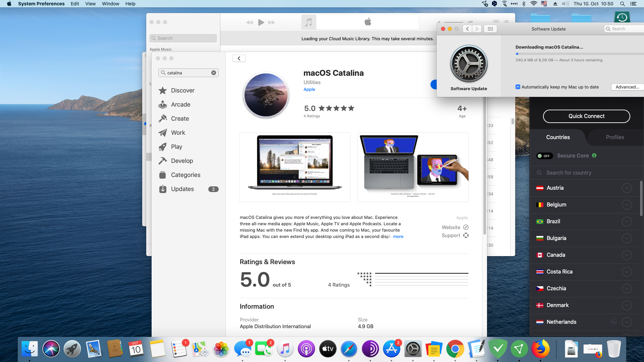Go forward in Software Update window
The width and height of the screenshot is (644, 362).
(x=477, y=29)
